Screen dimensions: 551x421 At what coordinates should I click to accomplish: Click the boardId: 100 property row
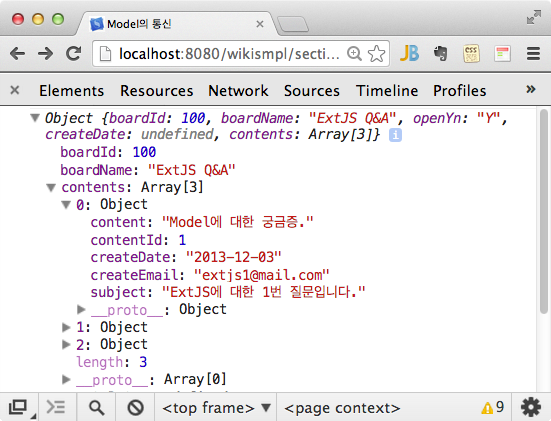click(x=108, y=152)
